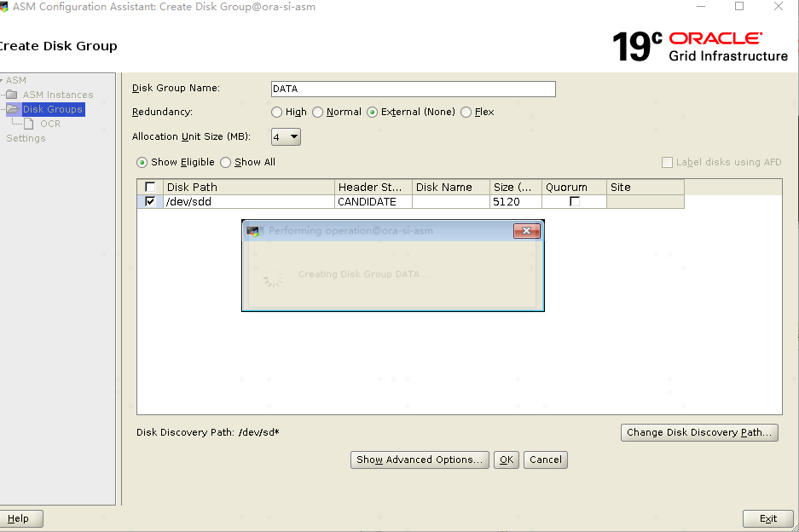Focus the Disk Group Name field

click(x=414, y=89)
